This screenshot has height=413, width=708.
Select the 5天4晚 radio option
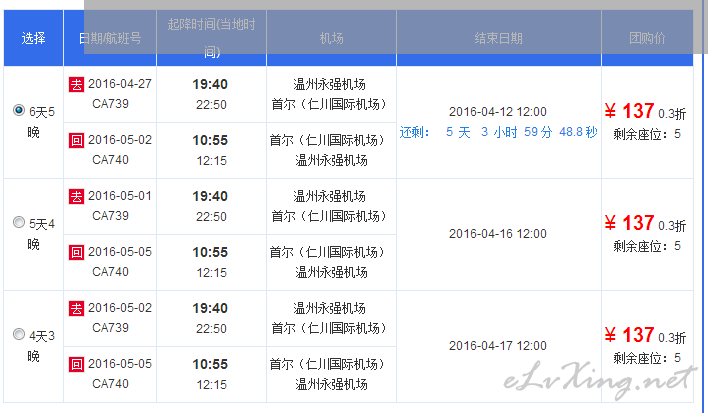(18, 223)
